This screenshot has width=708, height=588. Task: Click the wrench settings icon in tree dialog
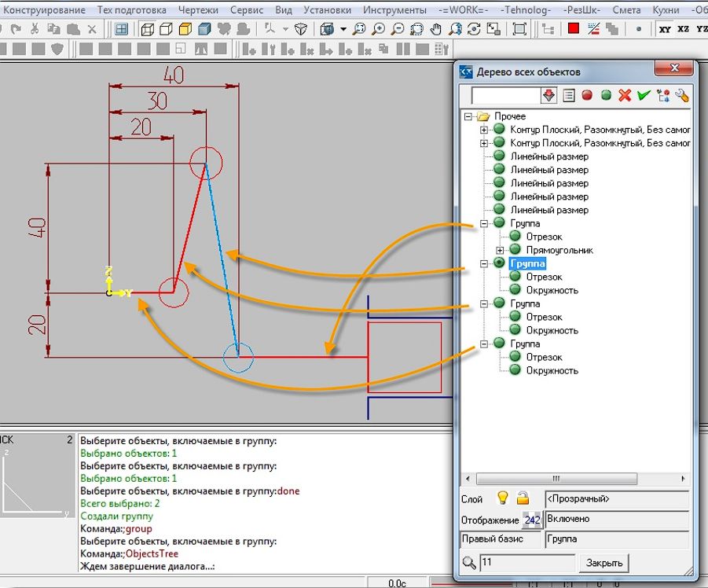[x=682, y=95]
